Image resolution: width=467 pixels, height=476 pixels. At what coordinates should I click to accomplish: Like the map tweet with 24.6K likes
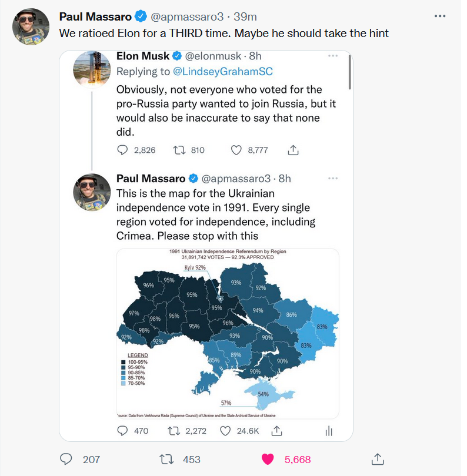[225, 431]
